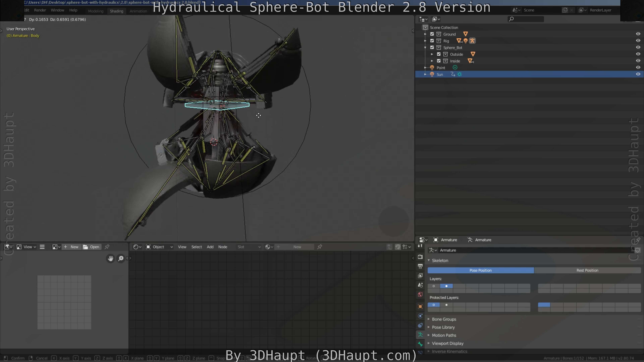Open the Bone properties tab
Image resolution: width=644 pixels, height=362 pixels.
point(420,344)
